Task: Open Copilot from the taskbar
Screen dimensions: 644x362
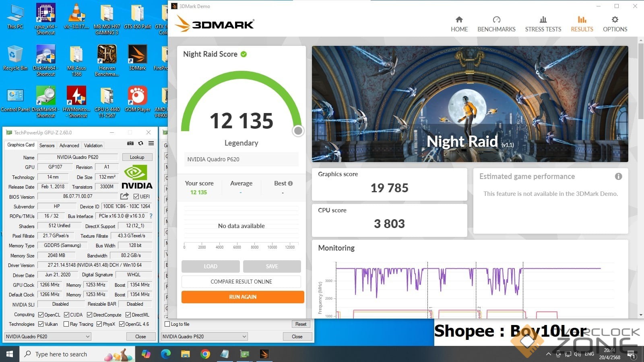Action: [x=146, y=354]
